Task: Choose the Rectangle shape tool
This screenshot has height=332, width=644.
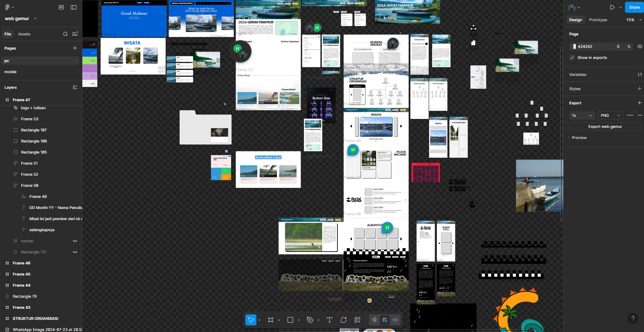Action: point(290,320)
